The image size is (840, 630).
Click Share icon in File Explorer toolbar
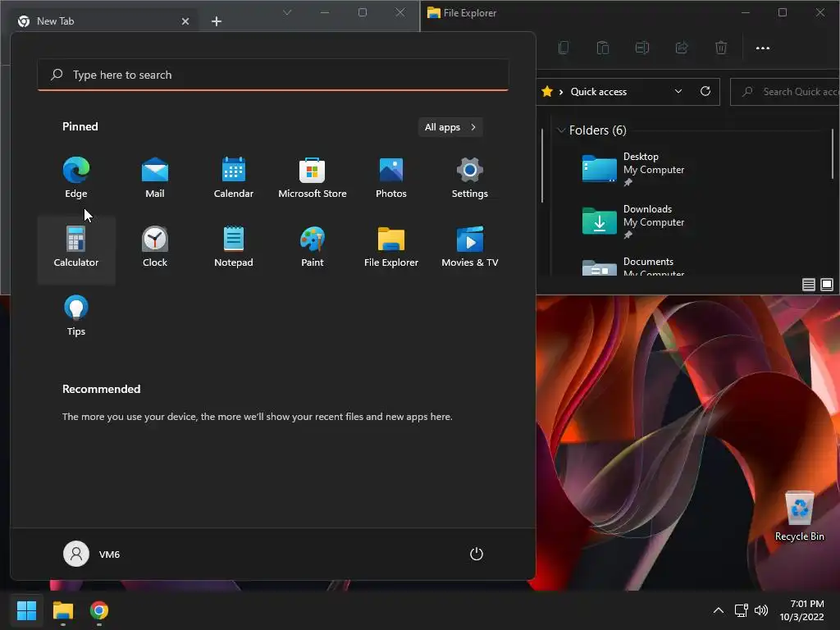click(682, 48)
